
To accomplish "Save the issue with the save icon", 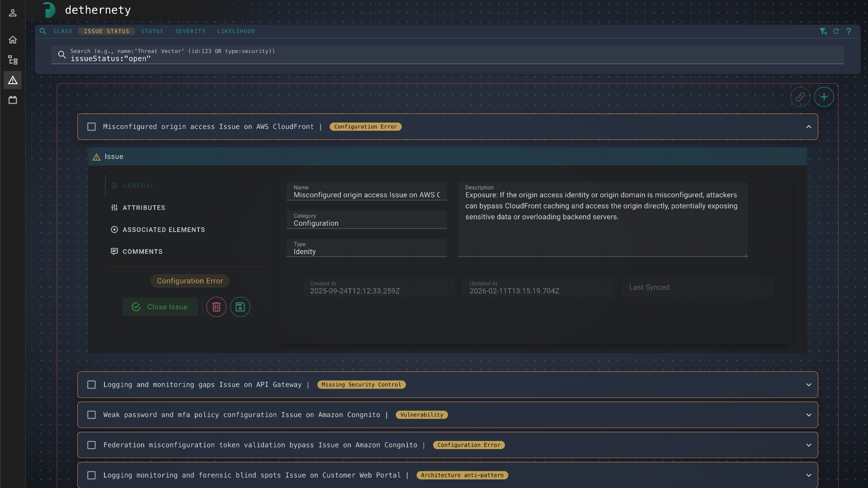I will pos(240,307).
